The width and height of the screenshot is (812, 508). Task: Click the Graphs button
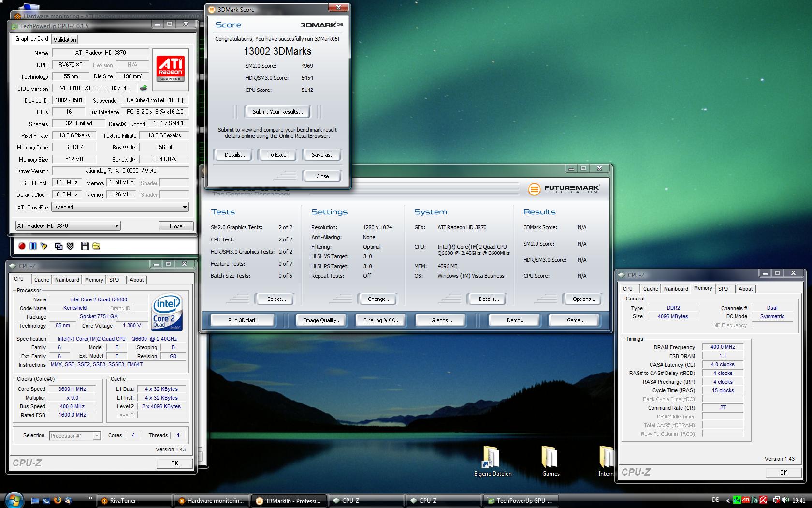(x=441, y=320)
